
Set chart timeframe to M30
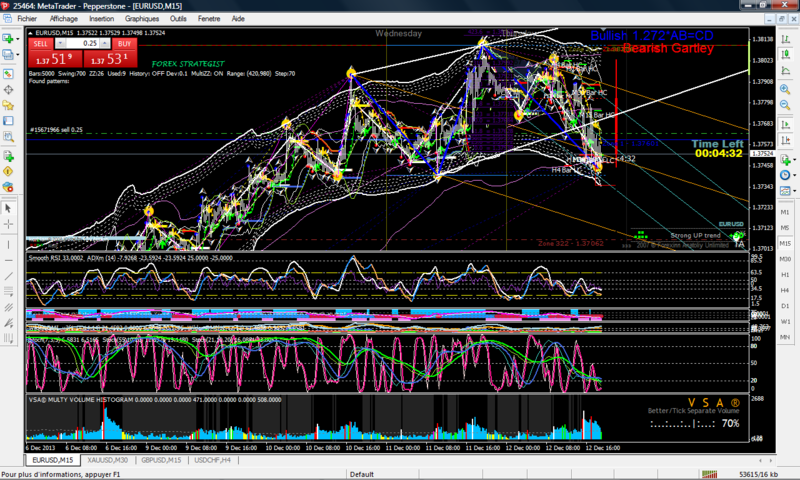pyautogui.click(x=785, y=259)
